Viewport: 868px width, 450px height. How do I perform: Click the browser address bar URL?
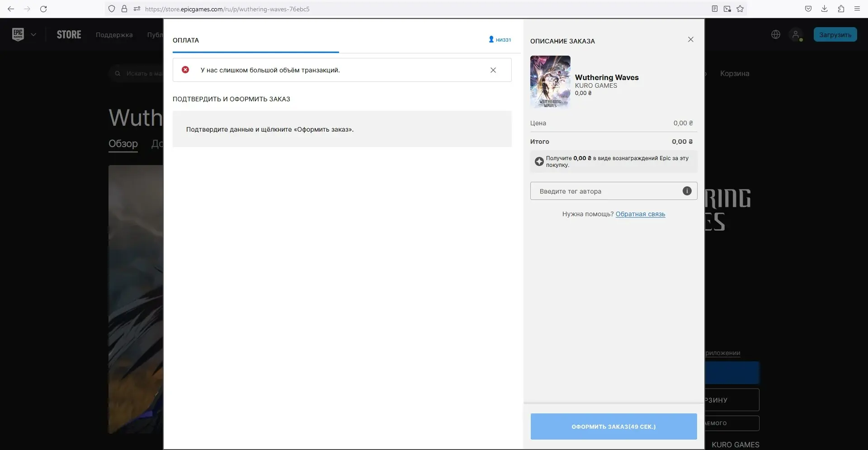(227, 9)
